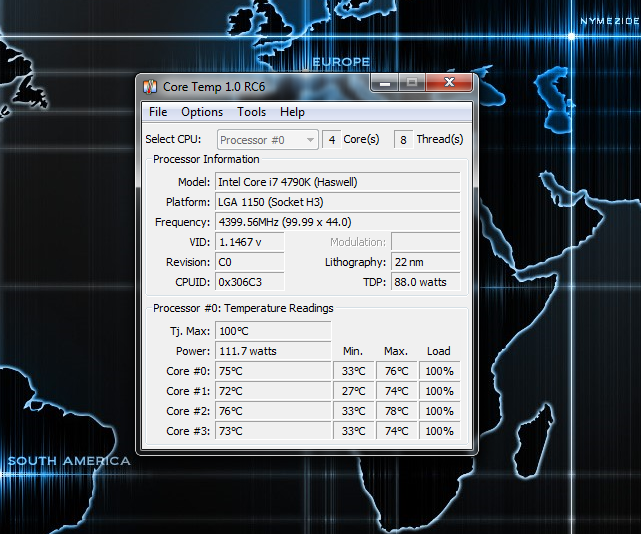Viewport: 641px width, 534px height.
Task: Click Core #2 minimum 33°C
Action: point(354,411)
